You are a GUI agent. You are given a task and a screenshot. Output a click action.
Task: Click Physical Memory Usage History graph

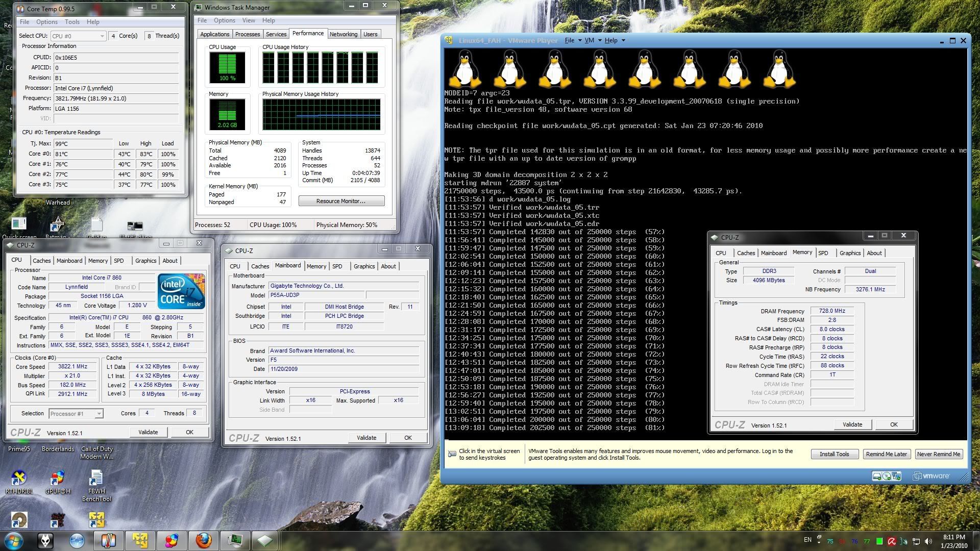(x=322, y=114)
